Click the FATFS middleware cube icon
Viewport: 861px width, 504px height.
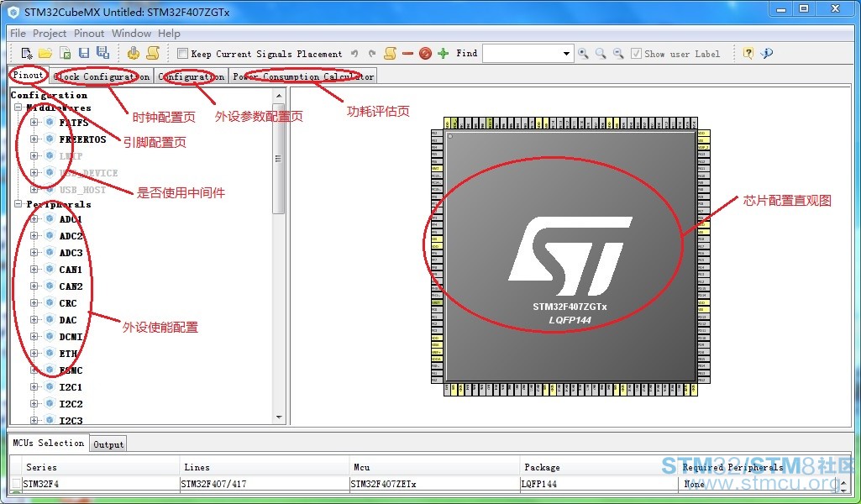click(x=50, y=122)
